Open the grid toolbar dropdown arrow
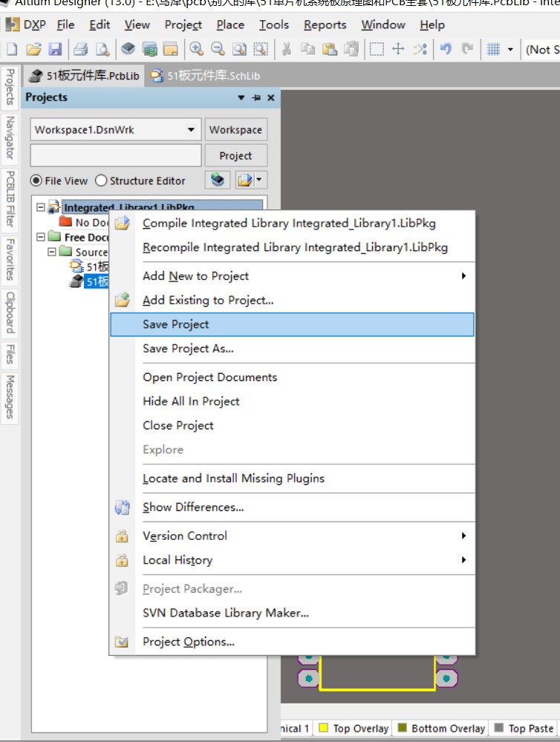560x742 pixels. pos(510,49)
